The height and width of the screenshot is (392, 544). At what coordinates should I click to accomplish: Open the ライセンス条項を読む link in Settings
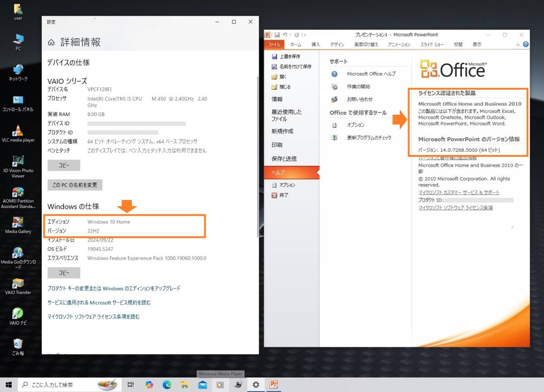(93, 317)
